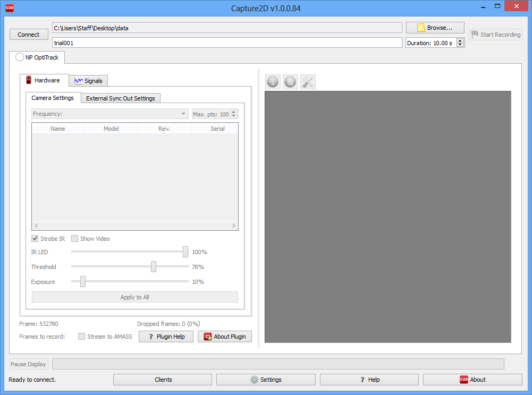Increase Duration using the up arrow
The width and height of the screenshot is (532, 395).
(x=460, y=41)
